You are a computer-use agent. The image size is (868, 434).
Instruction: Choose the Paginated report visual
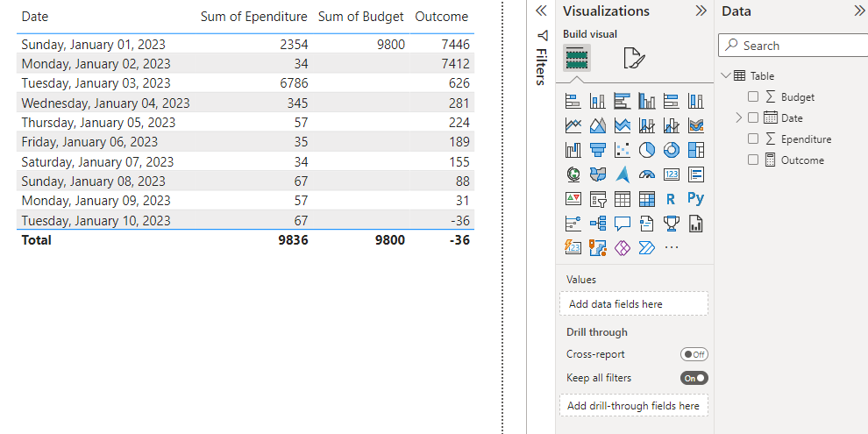696,223
